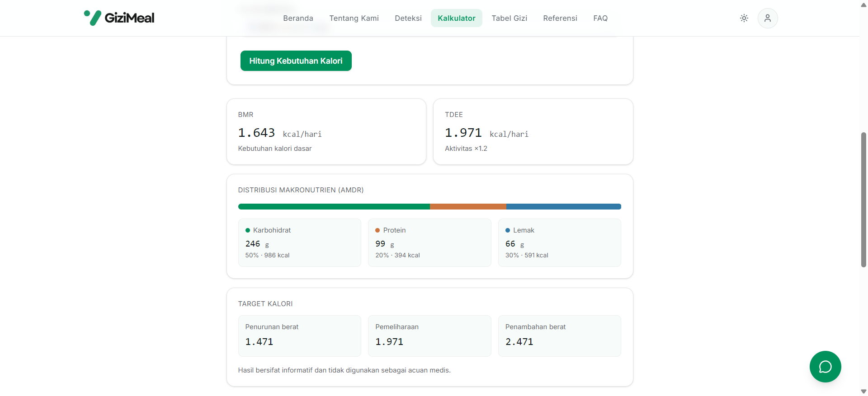
Task: Select the Protein card
Action: coord(429,242)
